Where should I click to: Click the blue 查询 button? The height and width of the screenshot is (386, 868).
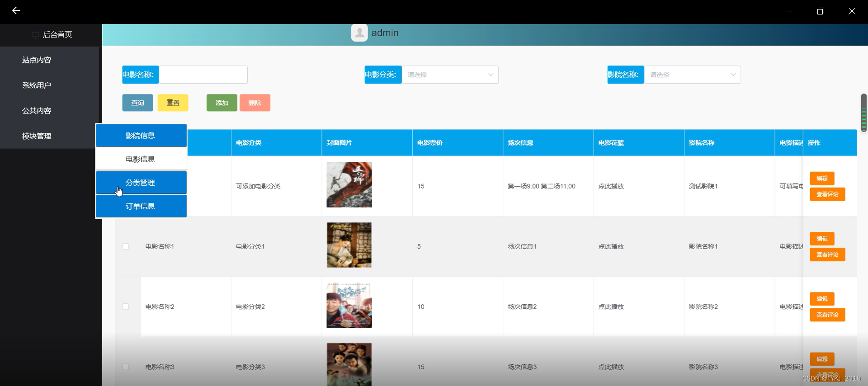(x=137, y=103)
